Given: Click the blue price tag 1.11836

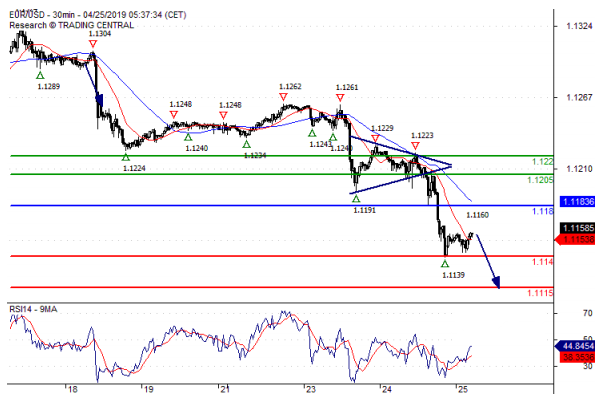Looking at the screenshot, I should coord(577,201).
